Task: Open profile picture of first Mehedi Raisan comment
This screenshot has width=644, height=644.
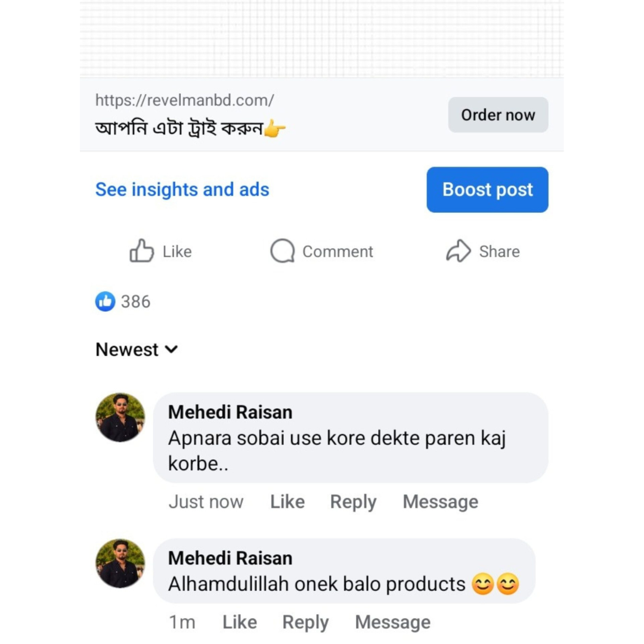Action: point(120,417)
